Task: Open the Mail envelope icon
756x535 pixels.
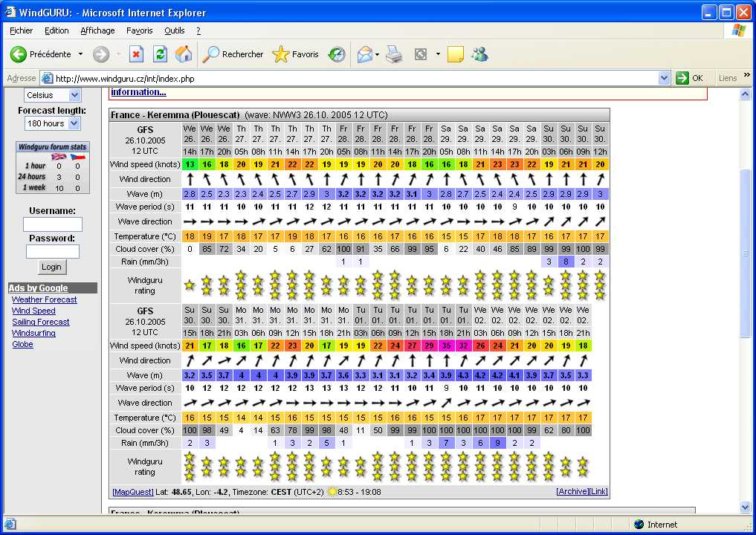Action: 365,54
